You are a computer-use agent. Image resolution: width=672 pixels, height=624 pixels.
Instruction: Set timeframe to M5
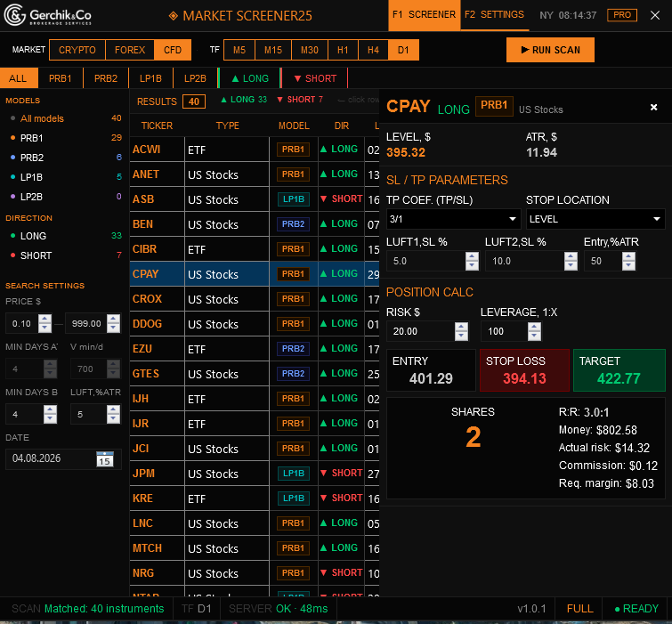point(239,50)
